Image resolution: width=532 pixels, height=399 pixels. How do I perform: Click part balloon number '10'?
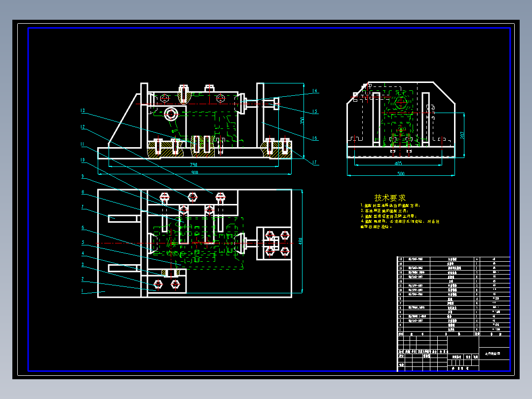pos(82,160)
